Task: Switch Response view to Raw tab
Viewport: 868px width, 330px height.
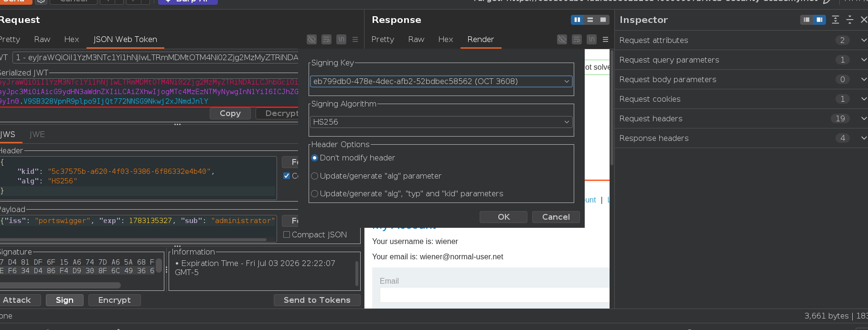Action: 416,39
